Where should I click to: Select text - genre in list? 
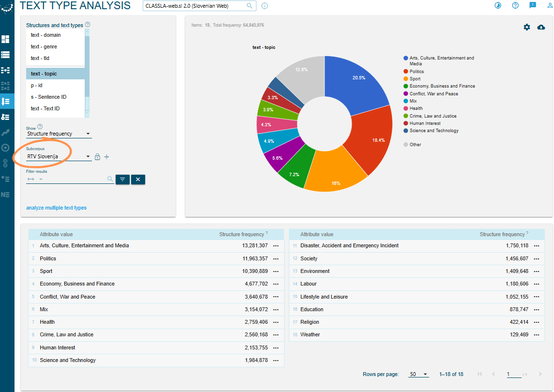[56, 46]
